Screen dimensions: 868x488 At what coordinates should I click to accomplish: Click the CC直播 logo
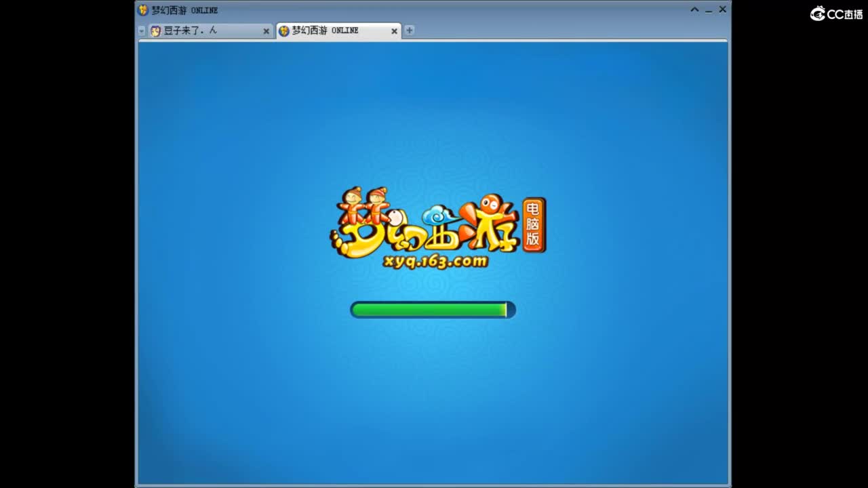(836, 13)
